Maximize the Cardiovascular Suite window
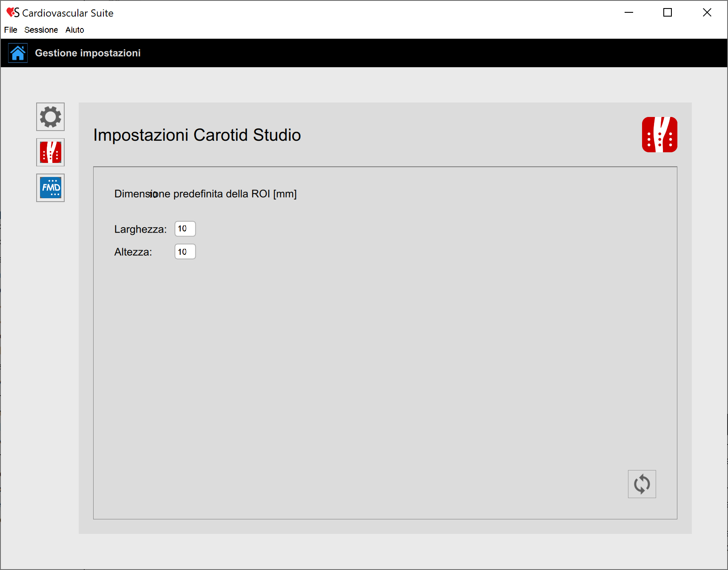The width and height of the screenshot is (728, 570). click(x=668, y=13)
